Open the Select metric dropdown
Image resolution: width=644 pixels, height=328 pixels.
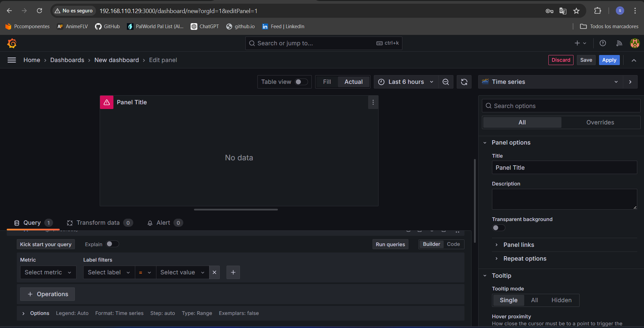[48, 272]
